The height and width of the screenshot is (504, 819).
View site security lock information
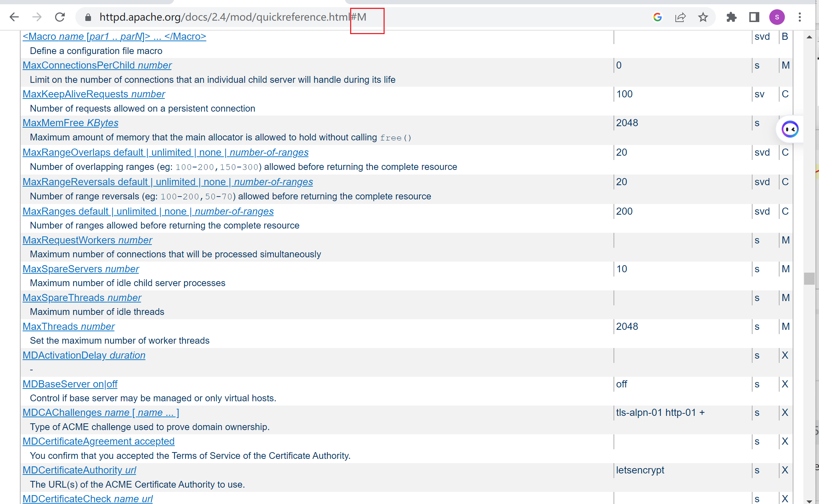88,17
